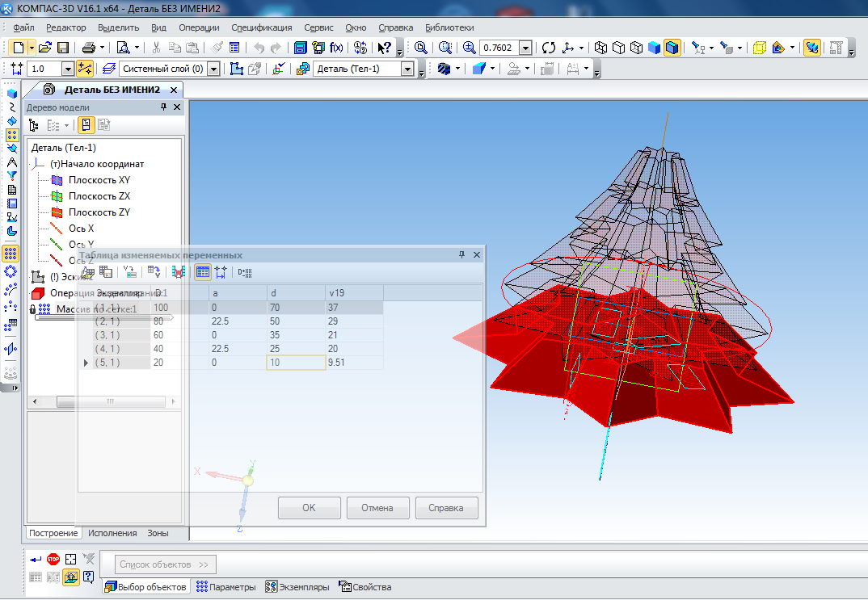The width and height of the screenshot is (868, 600).
Task: Click the print preview magnifier icon
Action: tap(124, 48)
